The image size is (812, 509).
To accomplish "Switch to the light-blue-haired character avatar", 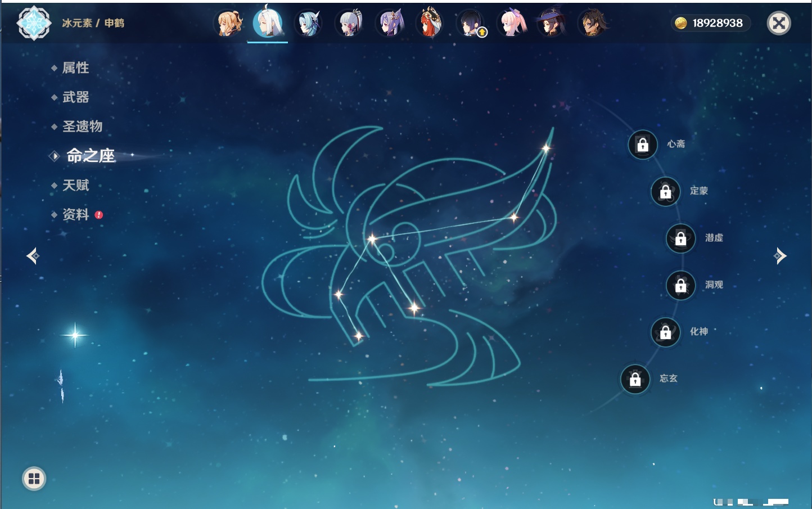I will pos(308,23).
